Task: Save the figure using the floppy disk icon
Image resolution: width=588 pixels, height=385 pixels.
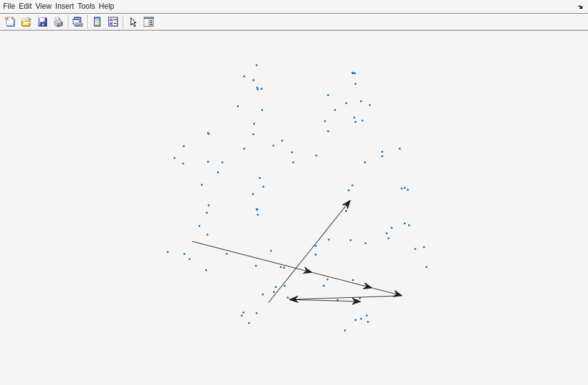Action: coord(42,22)
